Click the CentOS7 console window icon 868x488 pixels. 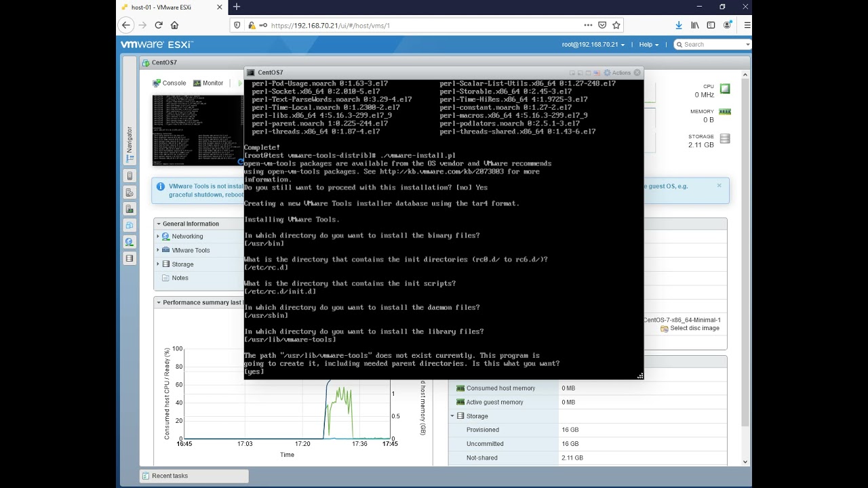[251, 73]
